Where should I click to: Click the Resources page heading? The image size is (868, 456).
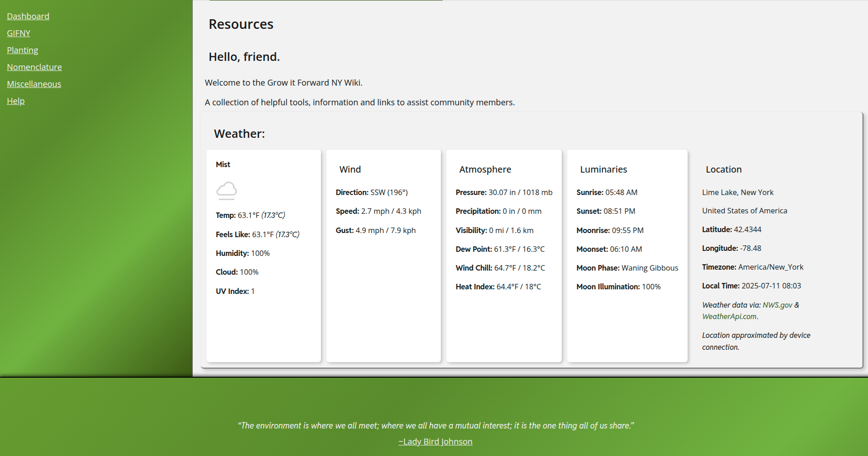coord(241,24)
